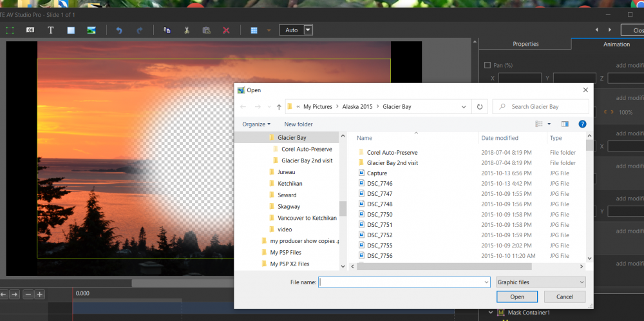Open the Auto zoom dropdown

click(x=308, y=30)
